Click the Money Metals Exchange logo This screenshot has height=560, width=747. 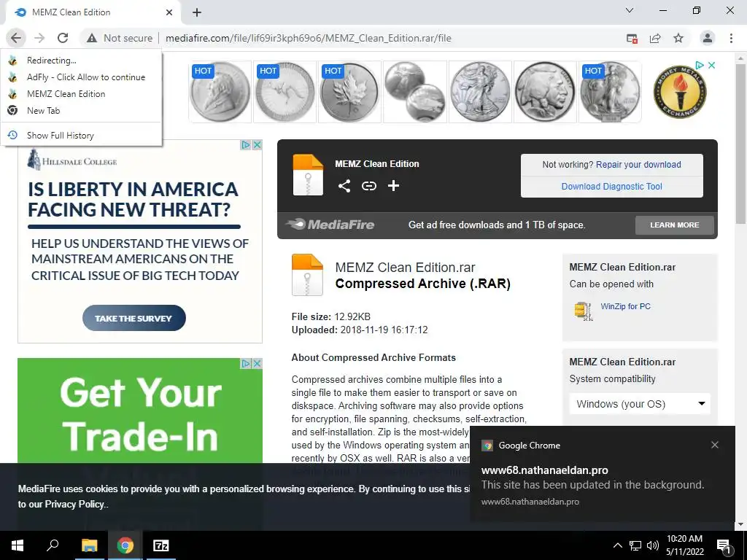click(680, 91)
